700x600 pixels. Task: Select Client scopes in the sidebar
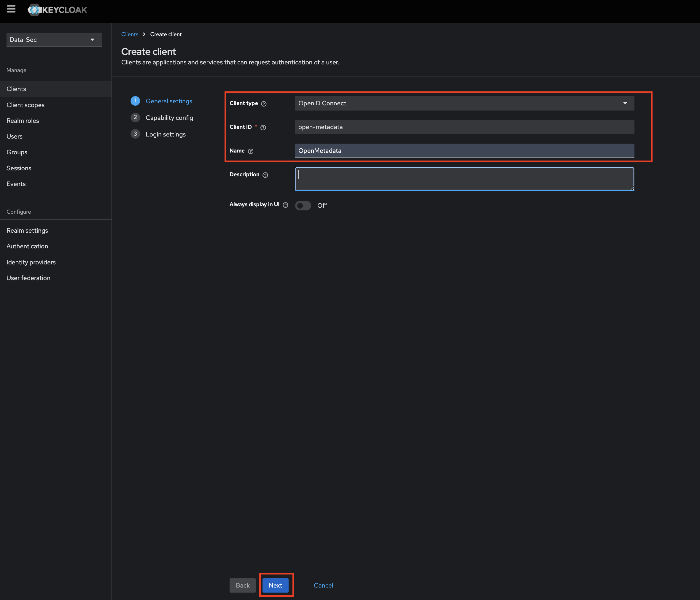[25, 105]
